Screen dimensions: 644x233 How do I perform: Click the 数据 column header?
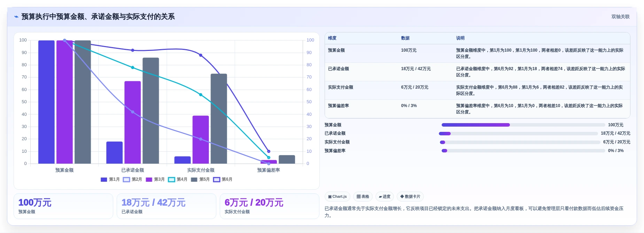pos(405,38)
